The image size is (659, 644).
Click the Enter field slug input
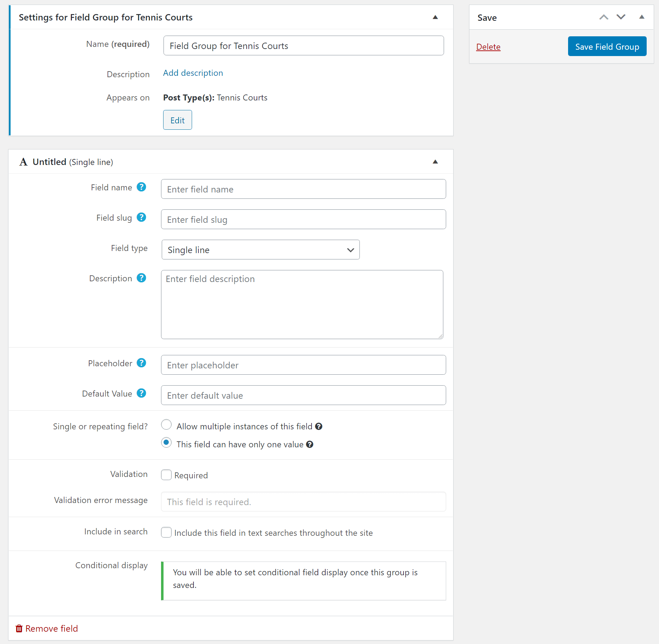(x=304, y=220)
